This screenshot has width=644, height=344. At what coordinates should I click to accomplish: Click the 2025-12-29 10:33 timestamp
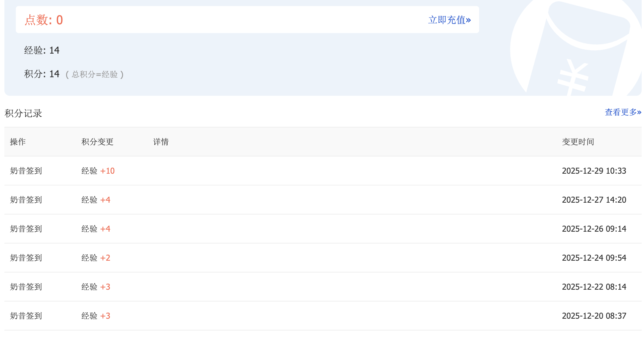pos(594,171)
